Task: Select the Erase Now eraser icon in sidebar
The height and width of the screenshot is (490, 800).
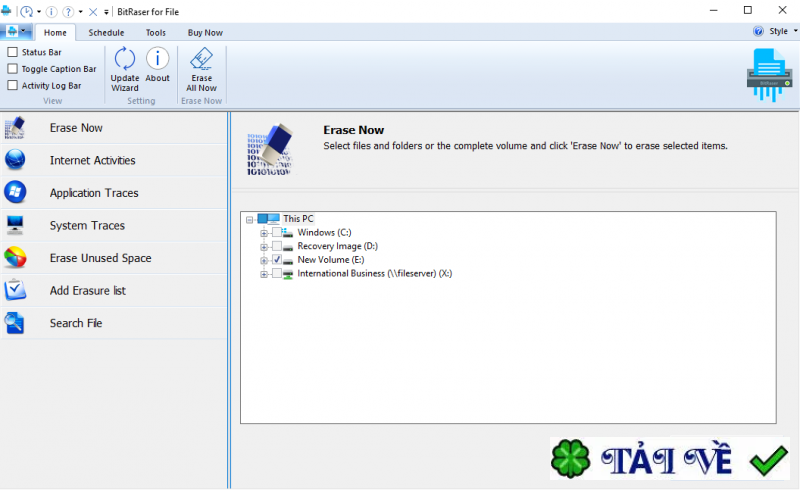Action: 15,128
